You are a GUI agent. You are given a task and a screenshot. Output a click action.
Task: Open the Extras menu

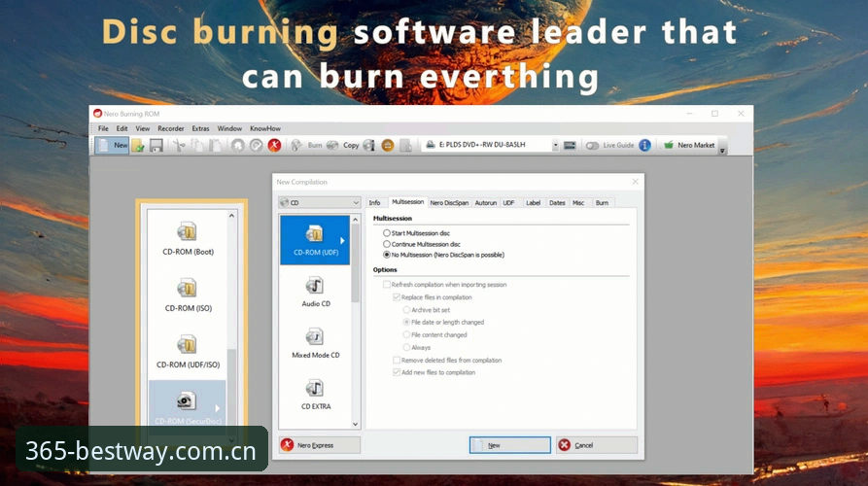click(x=200, y=128)
